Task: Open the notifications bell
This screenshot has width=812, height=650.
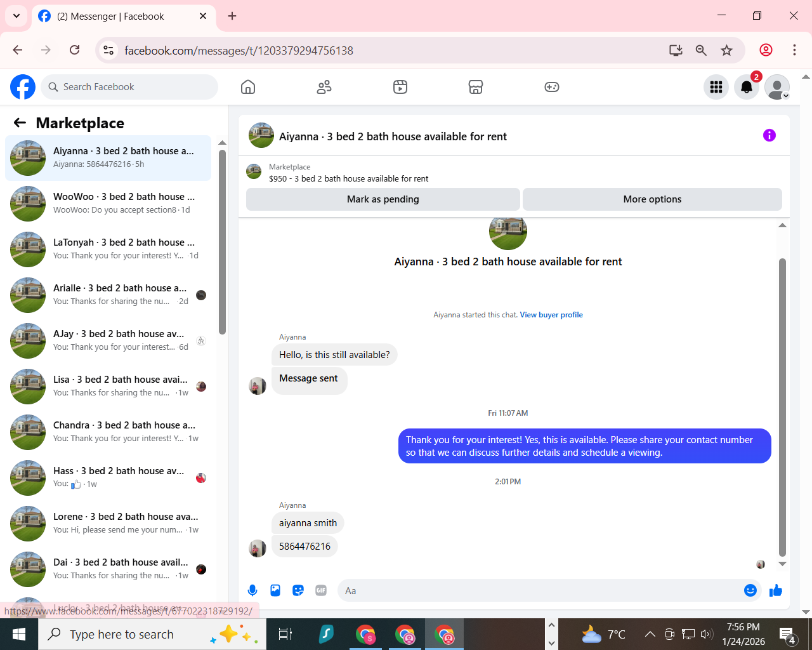Action: 747,87
